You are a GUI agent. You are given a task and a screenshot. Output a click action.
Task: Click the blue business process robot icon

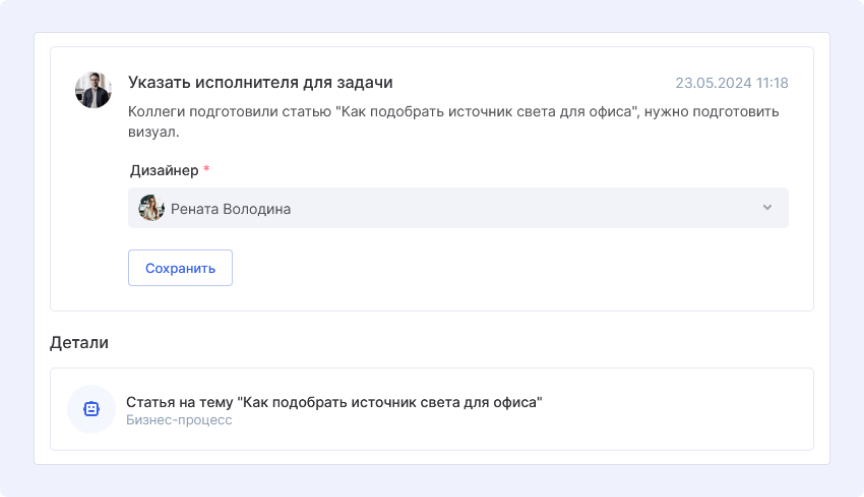(91, 409)
